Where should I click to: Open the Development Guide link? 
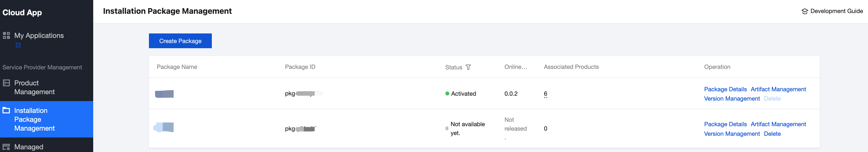836,11
